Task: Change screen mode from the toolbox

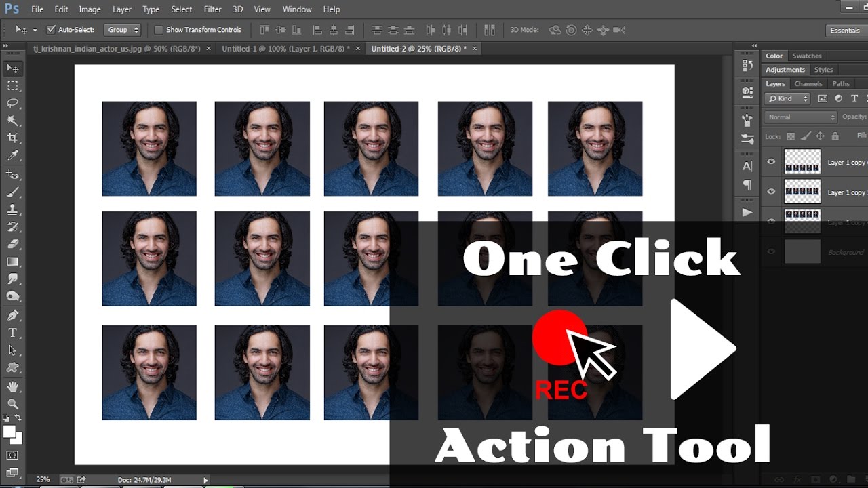Action: pyautogui.click(x=13, y=472)
